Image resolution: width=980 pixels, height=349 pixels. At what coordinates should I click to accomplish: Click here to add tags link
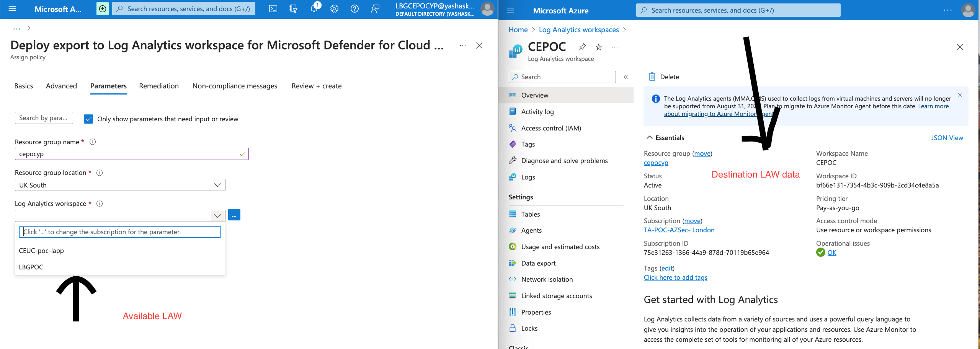click(x=675, y=277)
